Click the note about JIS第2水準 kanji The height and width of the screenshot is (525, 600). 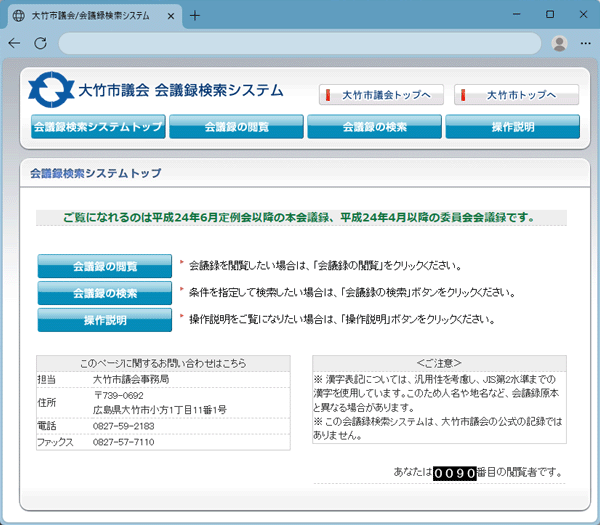tap(436, 393)
